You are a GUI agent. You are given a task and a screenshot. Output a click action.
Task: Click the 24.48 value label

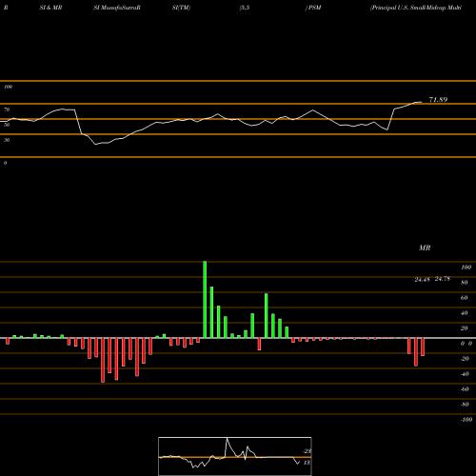(423, 280)
